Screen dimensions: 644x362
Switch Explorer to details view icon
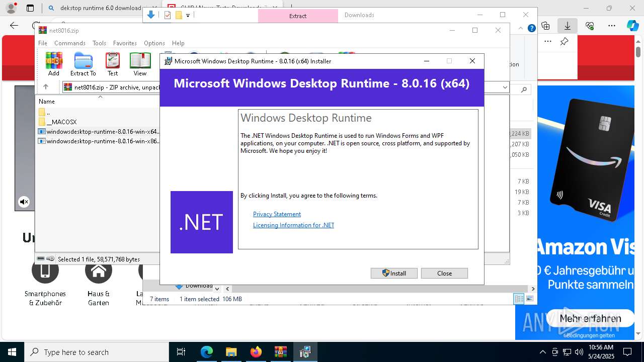click(519, 299)
